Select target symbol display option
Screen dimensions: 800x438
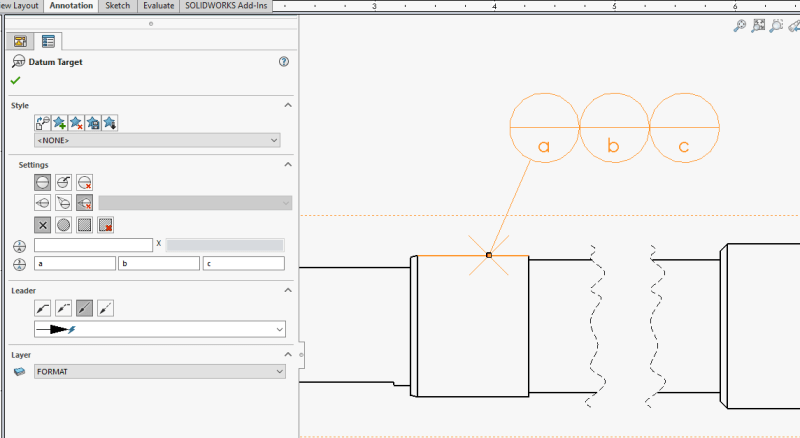(42, 182)
